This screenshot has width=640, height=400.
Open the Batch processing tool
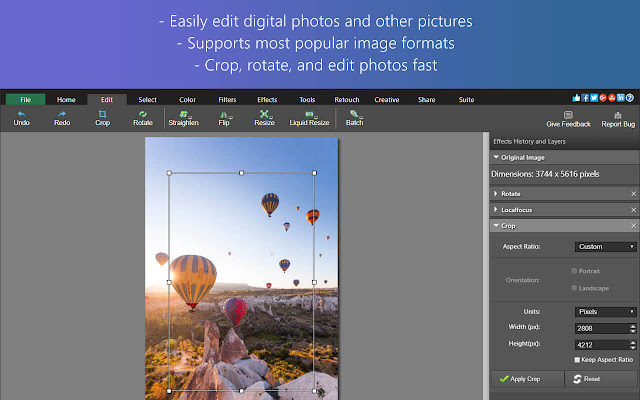click(x=354, y=114)
